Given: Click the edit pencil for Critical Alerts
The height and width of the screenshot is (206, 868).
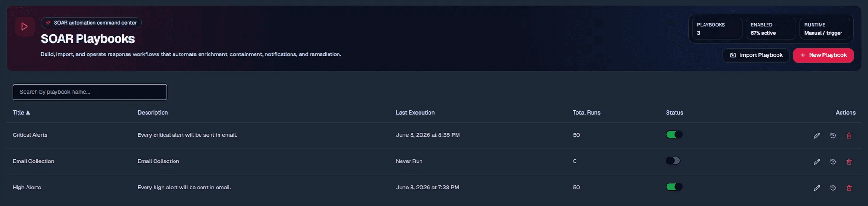Looking at the screenshot, I should (x=817, y=135).
